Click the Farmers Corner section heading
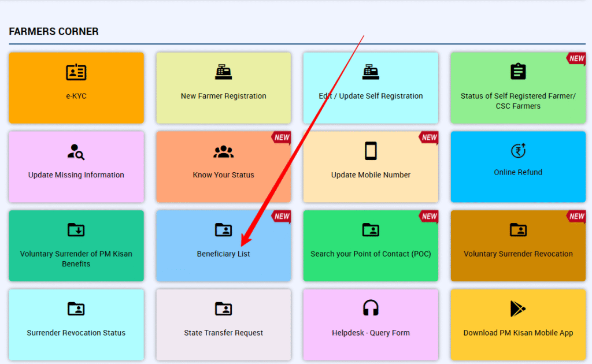The image size is (592, 364). click(x=54, y=32)
